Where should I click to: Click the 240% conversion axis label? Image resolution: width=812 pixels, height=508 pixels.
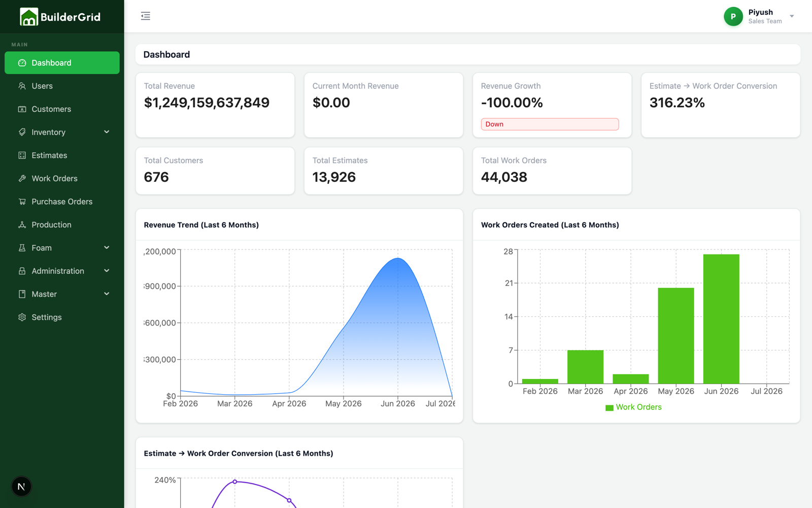pyautogui.click(x=165, y=480)
